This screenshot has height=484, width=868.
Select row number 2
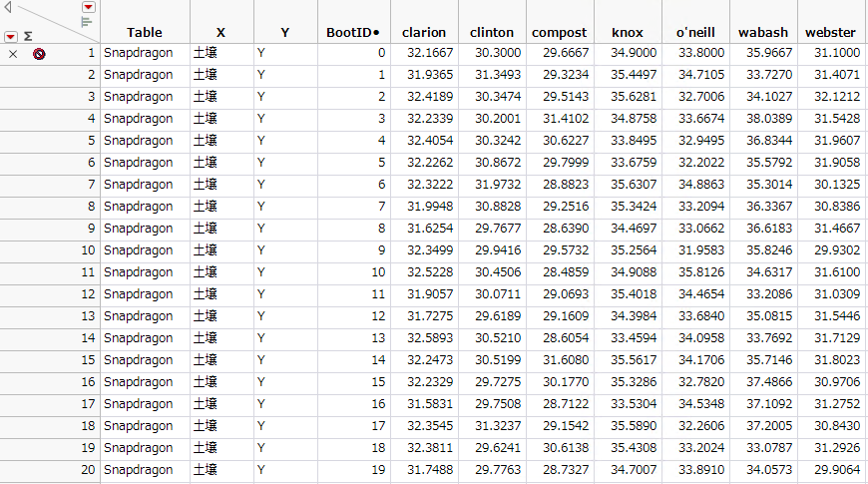(x=92, y=75)
